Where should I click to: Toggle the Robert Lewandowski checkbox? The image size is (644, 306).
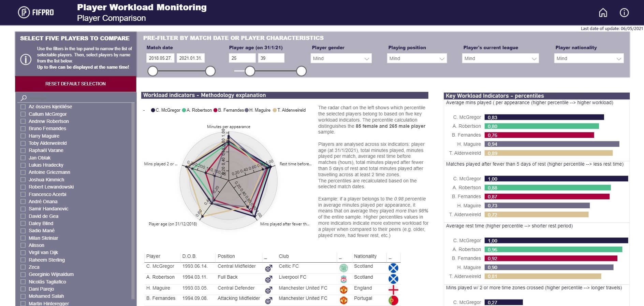point(23,187)
